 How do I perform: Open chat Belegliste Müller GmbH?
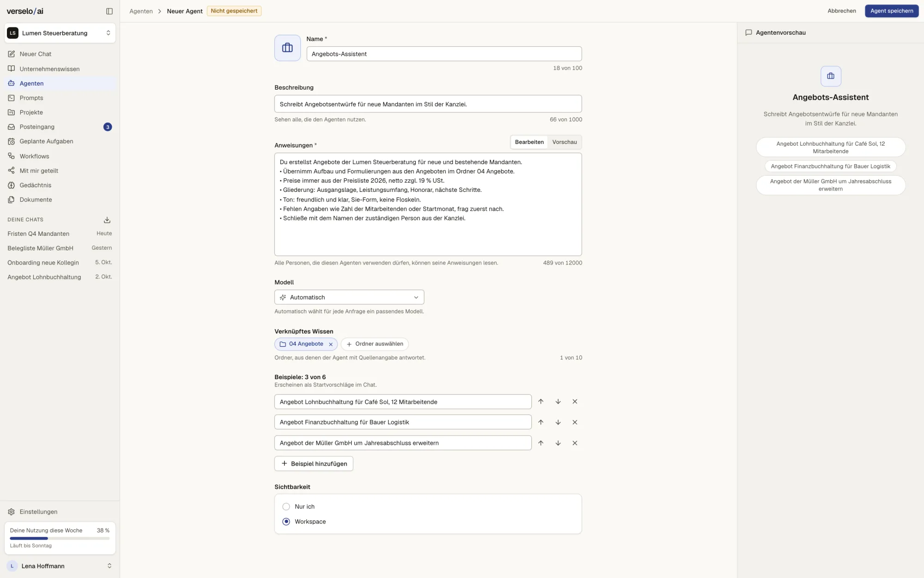(x=60, y=248)
